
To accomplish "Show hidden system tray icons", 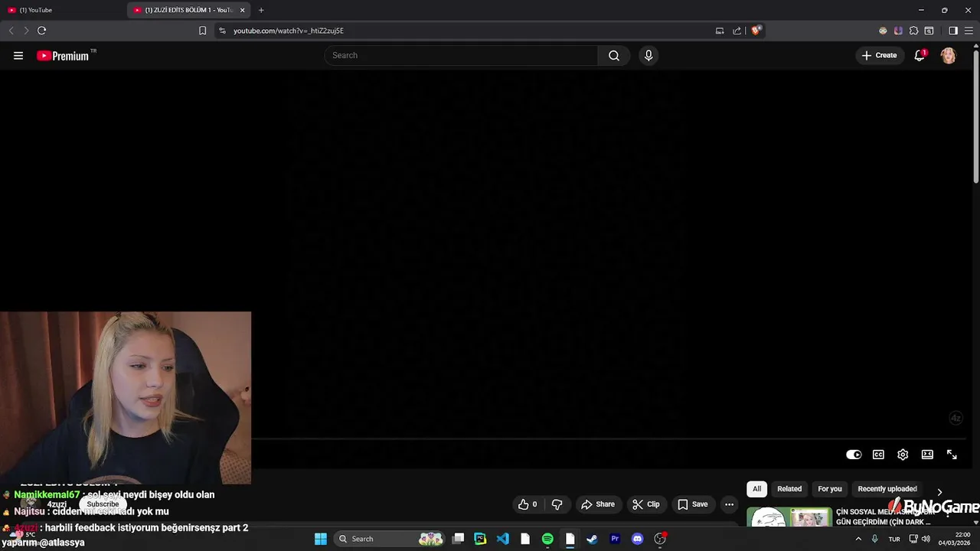I will tap(858, 539).
